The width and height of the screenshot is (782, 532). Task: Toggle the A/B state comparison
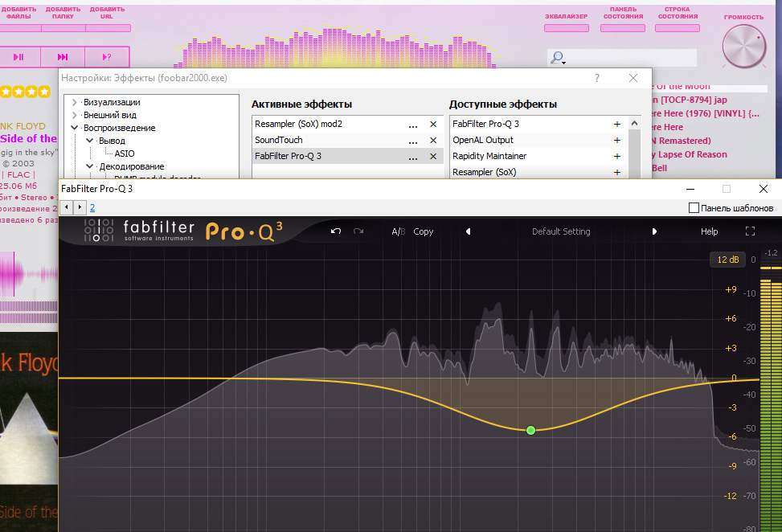tap(398, 231)
